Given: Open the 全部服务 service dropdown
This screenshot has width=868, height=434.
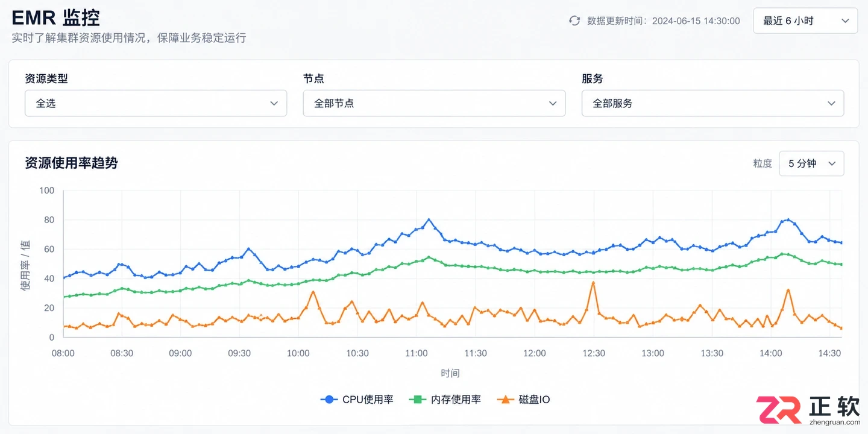Looking at the screenshot, I should pyautogui.click(x=712, y=103).
